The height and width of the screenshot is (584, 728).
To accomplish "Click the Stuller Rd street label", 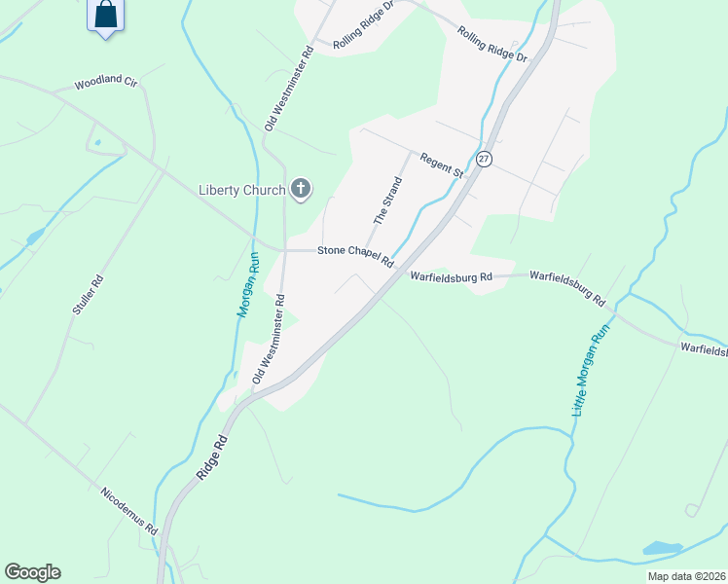I will point(88,295).
